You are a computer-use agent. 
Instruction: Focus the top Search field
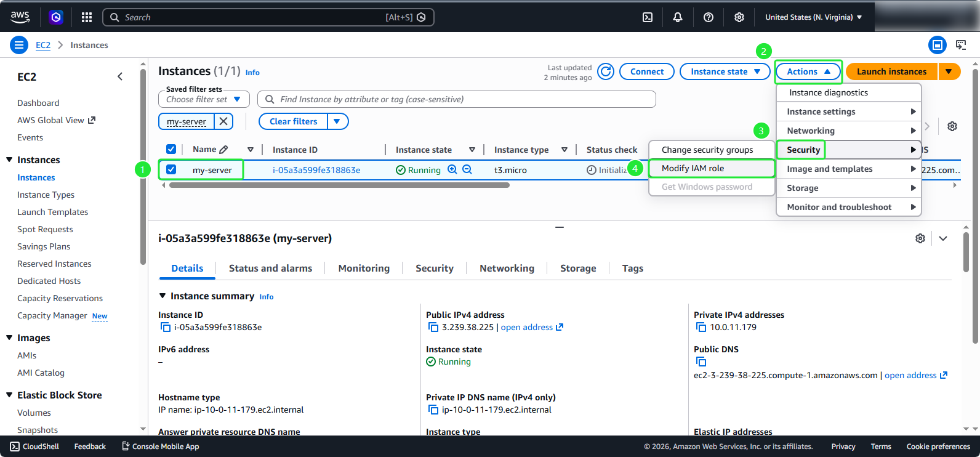268,17
